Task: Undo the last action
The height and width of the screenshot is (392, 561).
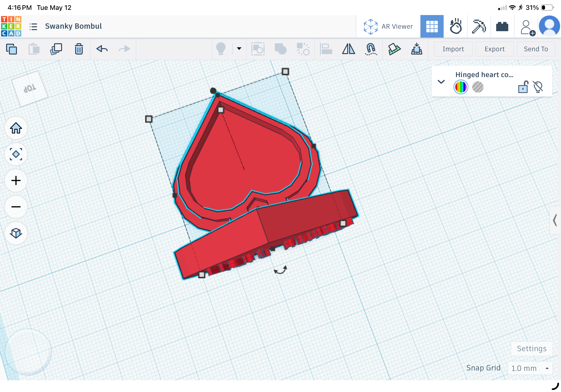Action: point(102,49)
